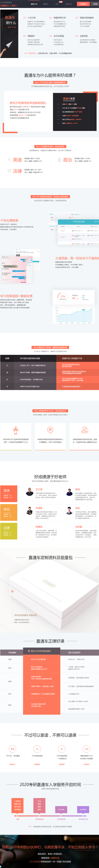Click the 政治 subject icon under No.2
The height and width of the screenshot is (868, 99).
point(59,159)
